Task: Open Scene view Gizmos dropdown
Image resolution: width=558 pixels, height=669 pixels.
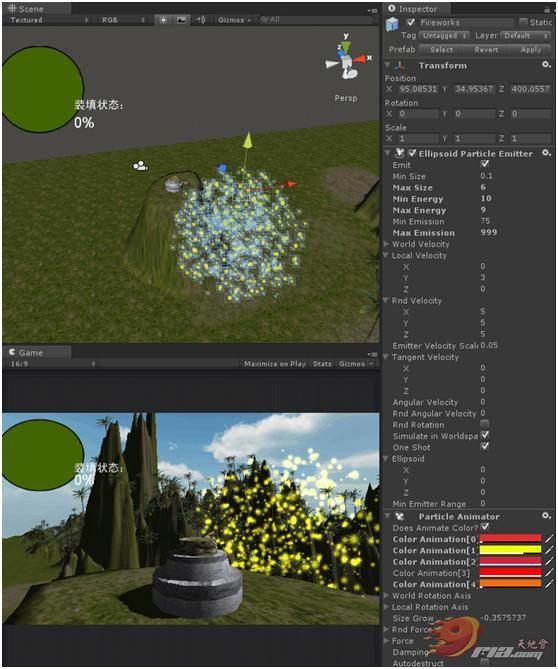Action: point(234,20)
